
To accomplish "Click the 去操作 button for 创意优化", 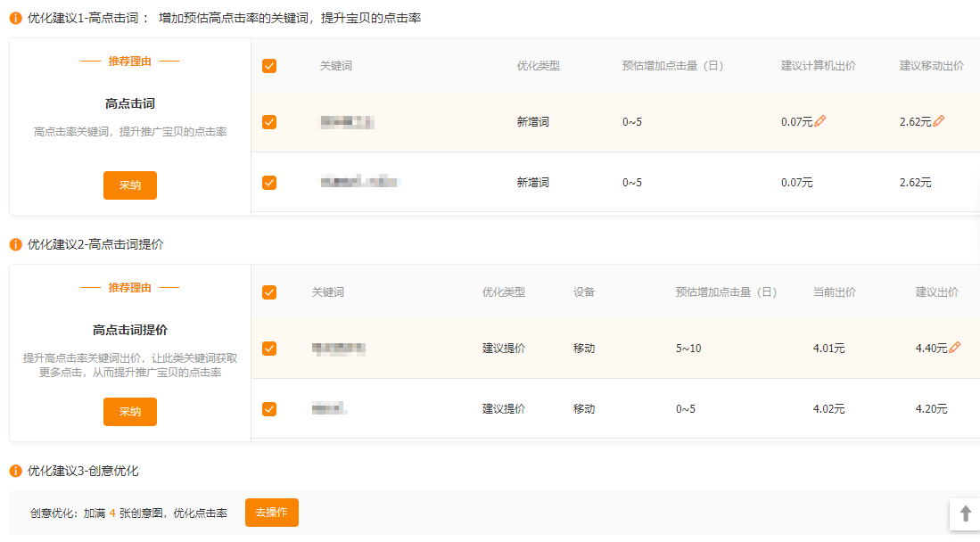I will (x=271, y=513).
